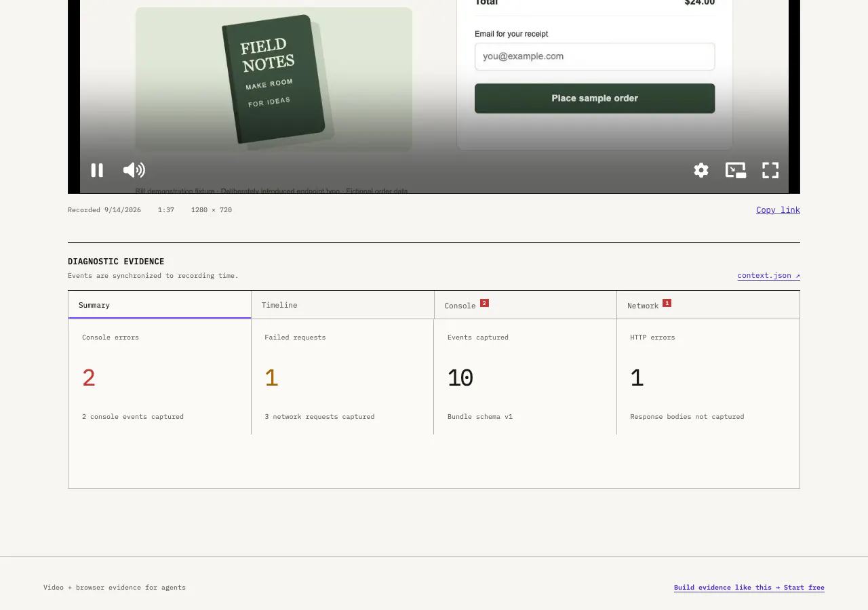Select "Events are synchronized to recording time." text
Screen dimensions: 868x610
153,276
